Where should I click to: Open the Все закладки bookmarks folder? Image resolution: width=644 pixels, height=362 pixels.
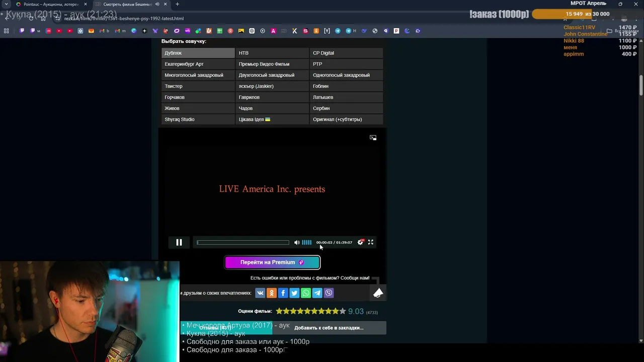(x=623, y=31)
